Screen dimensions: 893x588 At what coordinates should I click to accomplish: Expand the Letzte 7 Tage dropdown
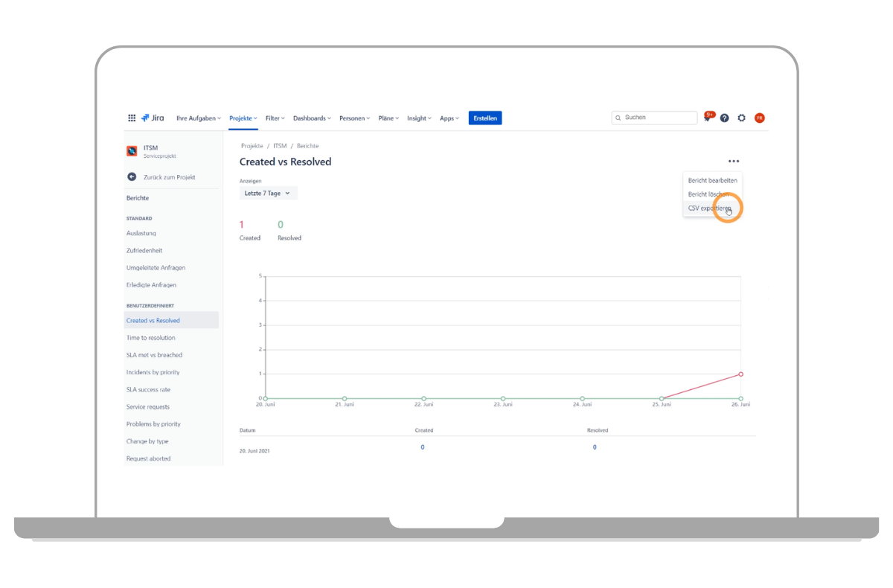click(x=267, y=194)
